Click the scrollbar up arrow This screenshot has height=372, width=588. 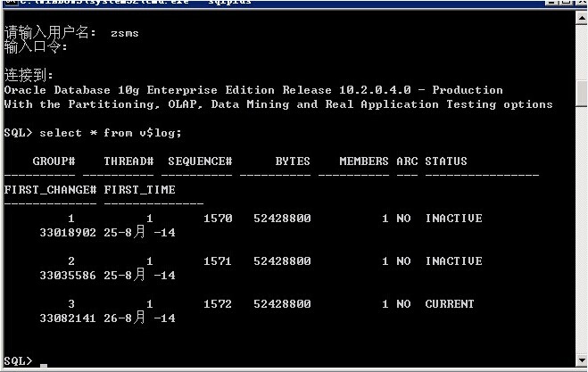coord(581,18)
